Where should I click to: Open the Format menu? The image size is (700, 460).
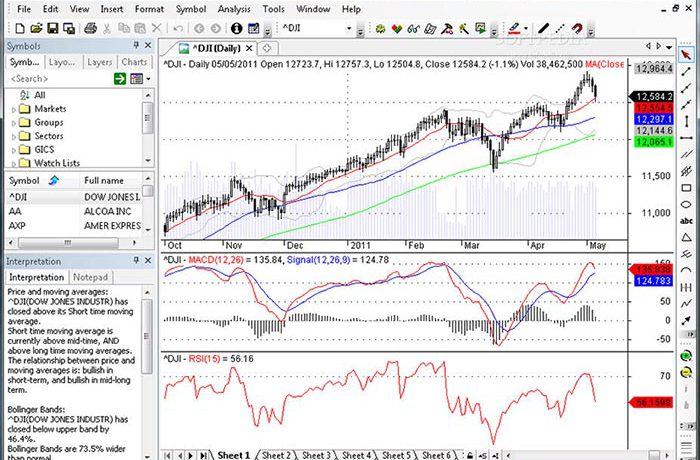(149, 9)
